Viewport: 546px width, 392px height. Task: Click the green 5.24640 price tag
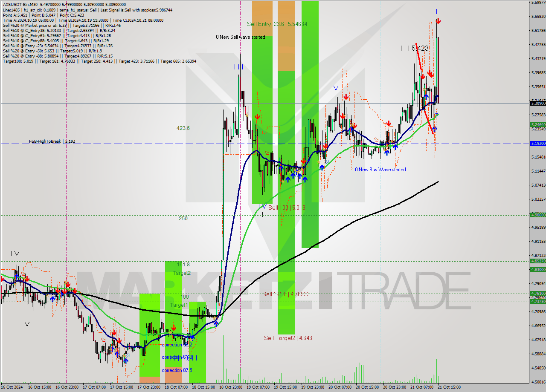(x=537, y=125)
